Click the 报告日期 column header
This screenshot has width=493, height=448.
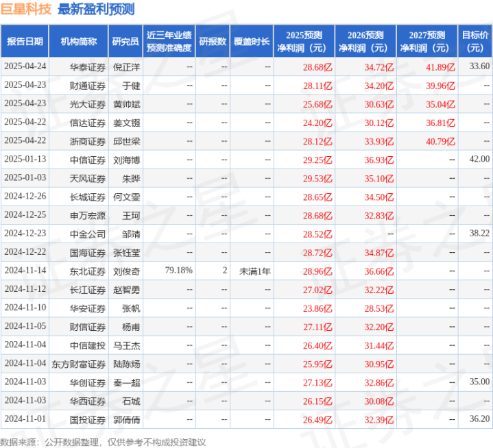25,41
